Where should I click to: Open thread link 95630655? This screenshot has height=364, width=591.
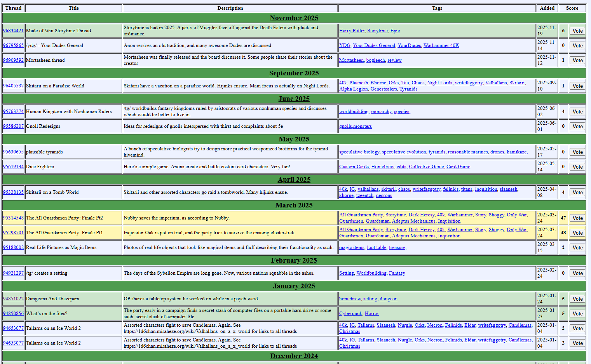point(13,152)
